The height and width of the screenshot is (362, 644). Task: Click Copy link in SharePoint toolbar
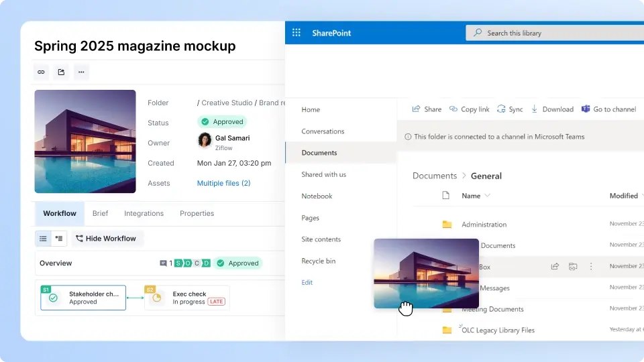(x=469, y=109)
